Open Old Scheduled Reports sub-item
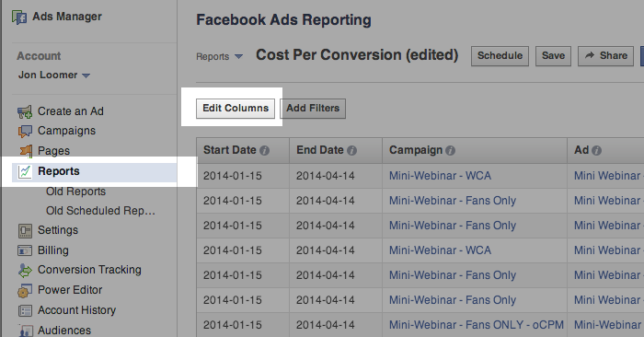 click(x=100, y=211)
